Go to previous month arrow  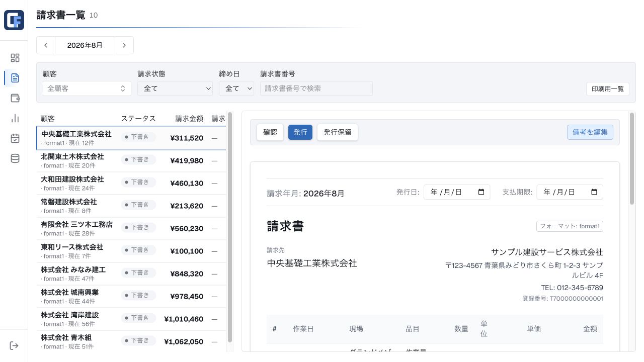(46, 45)
